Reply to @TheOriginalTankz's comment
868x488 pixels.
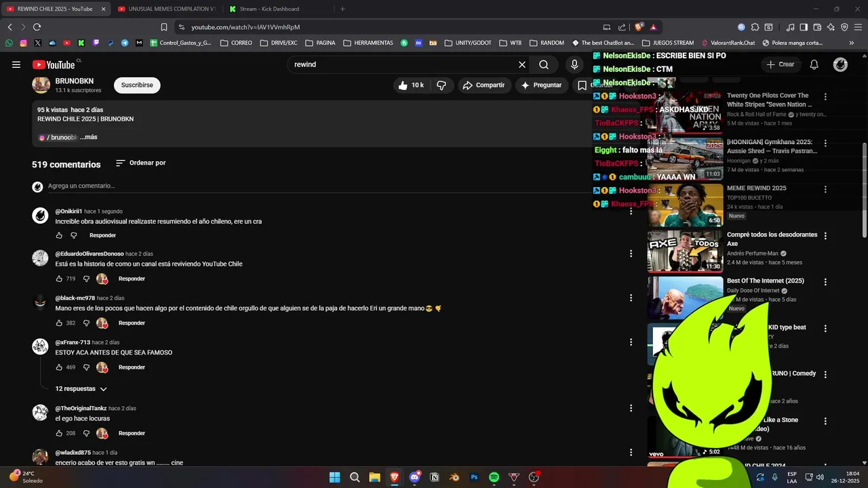pyautogui.click(x=132, y=433)
